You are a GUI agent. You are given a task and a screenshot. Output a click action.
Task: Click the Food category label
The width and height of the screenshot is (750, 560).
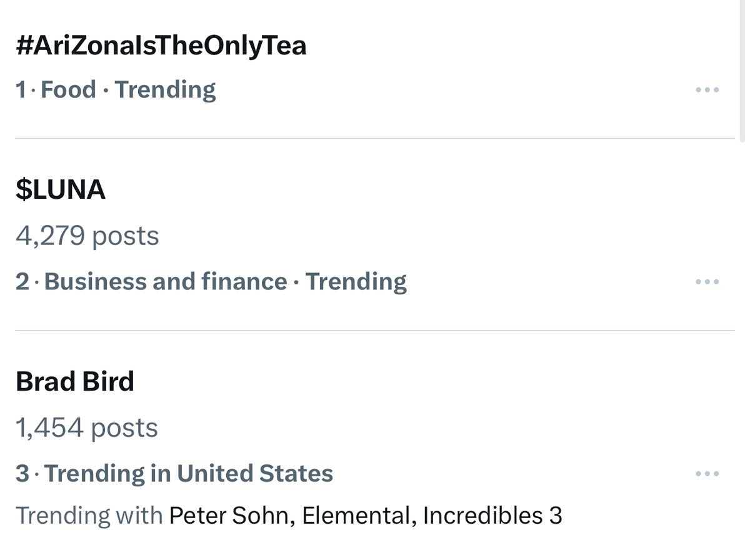click(68, 90)
